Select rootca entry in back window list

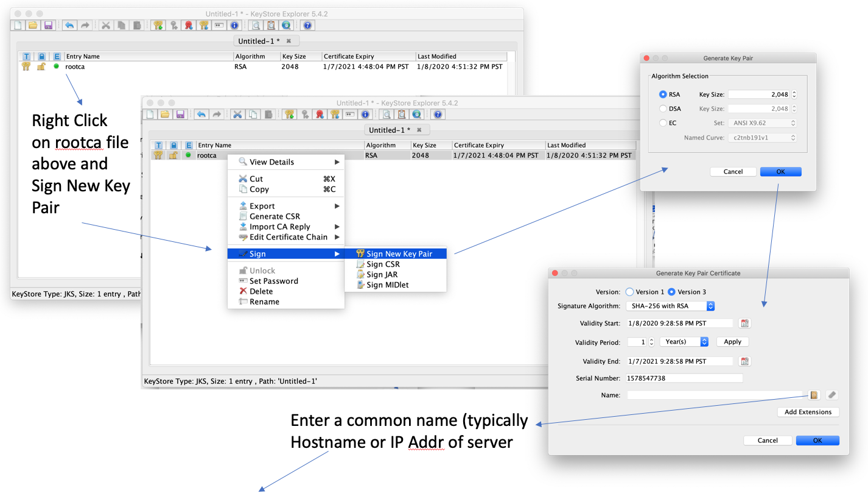(263, 66)
